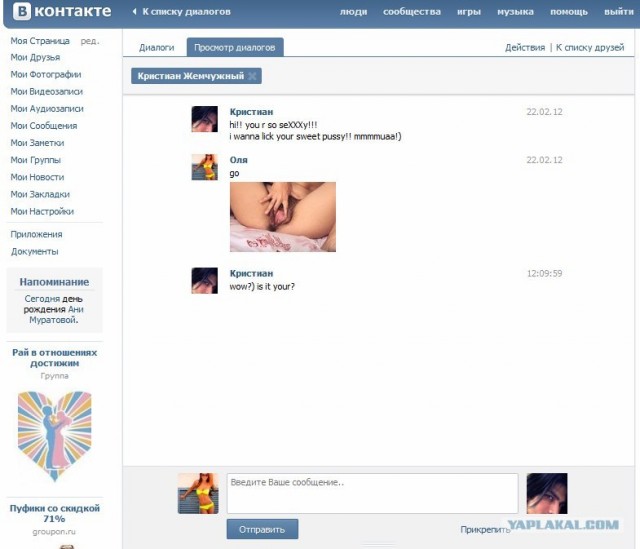Click the name Кристиан on the last message

coord(251,273)
